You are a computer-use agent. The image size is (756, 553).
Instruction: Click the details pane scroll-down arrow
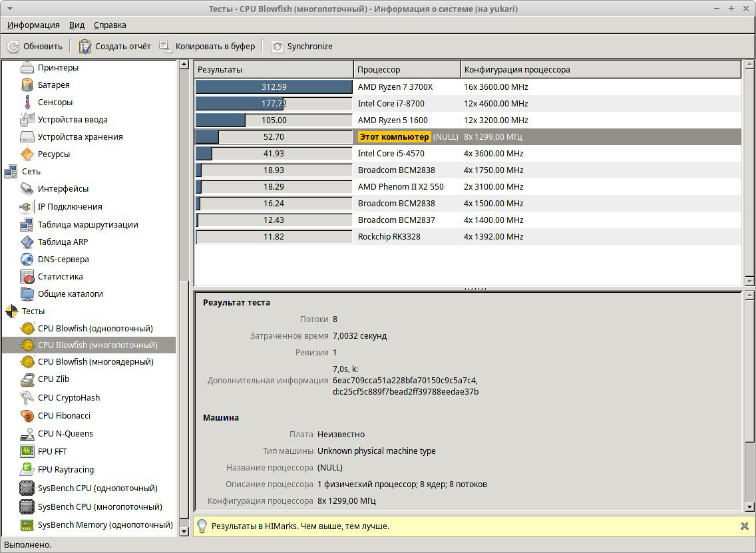pos(749,506)
